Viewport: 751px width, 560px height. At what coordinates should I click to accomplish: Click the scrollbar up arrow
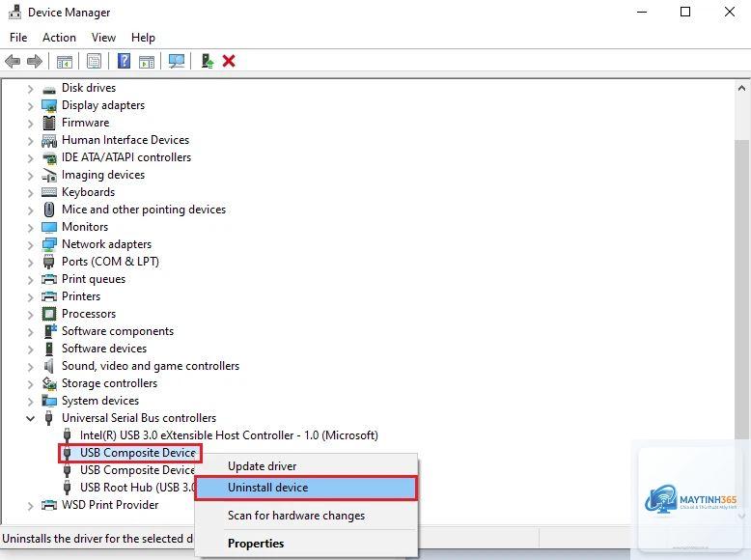point(742,88)
